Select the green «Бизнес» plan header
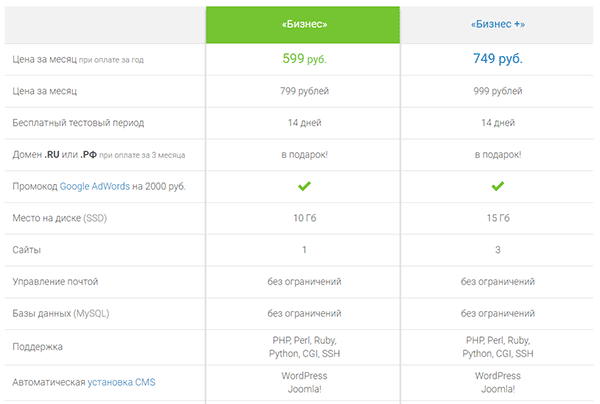The height and width of the screenshot is (404, 600). tap(303, 24)
